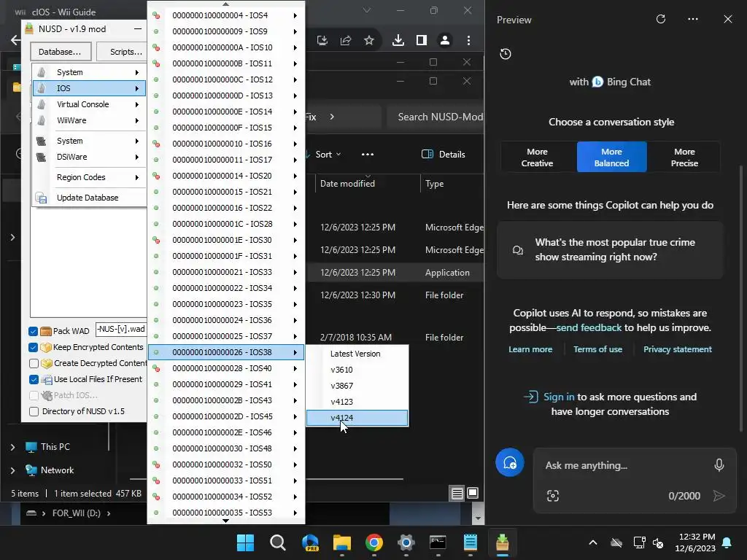Image resolution: width=747 pixels, height=560 pixels.
Task: Click the install page icon in address bar
Action: click(x=322, y=41)
